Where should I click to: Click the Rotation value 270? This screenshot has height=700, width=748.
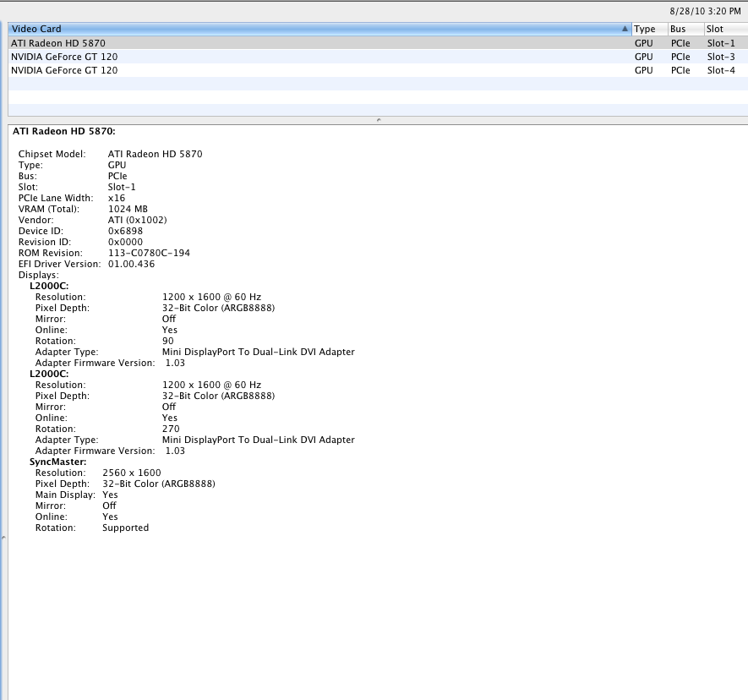tap(171, 429)
